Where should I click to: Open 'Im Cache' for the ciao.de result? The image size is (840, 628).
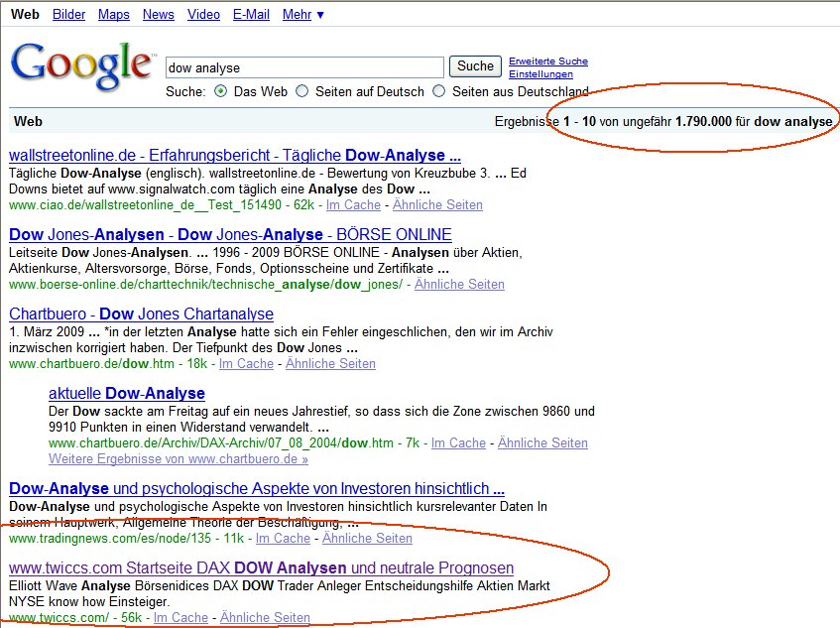[353, 205]
